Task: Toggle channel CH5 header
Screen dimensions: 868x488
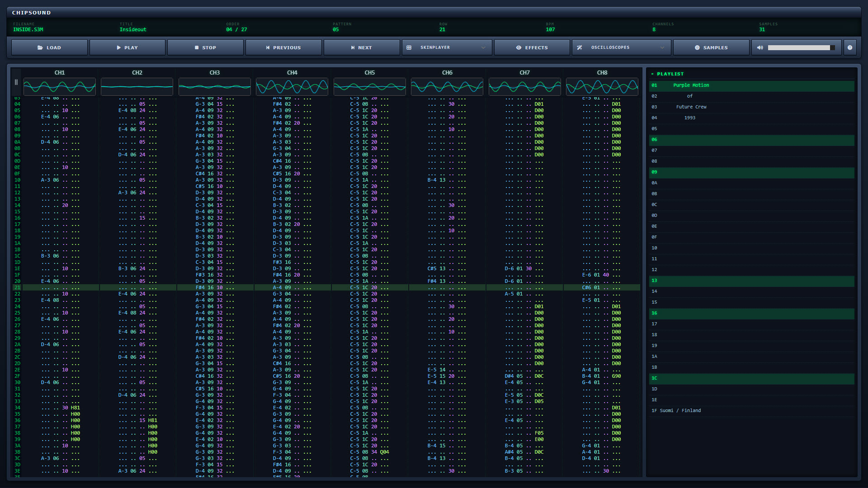Action: 370,72
